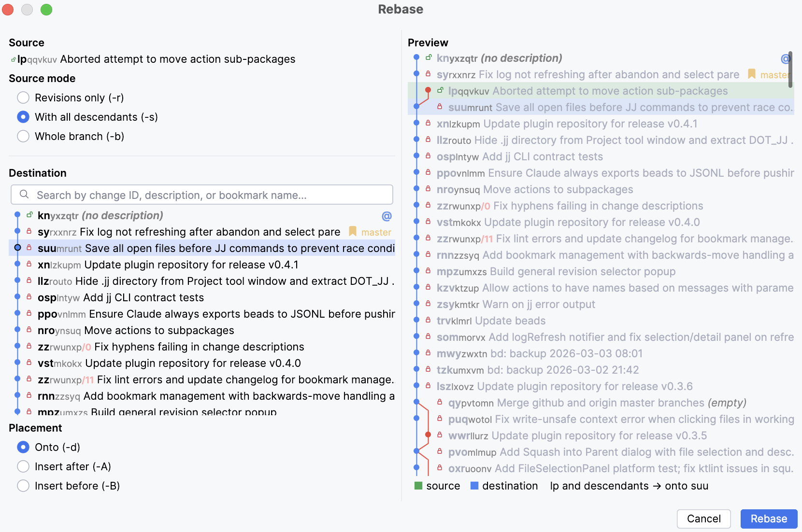Select Onto (-d) placement
This screenshot has height=532, width=802.
pyautogui.click(x=23, y=447)
